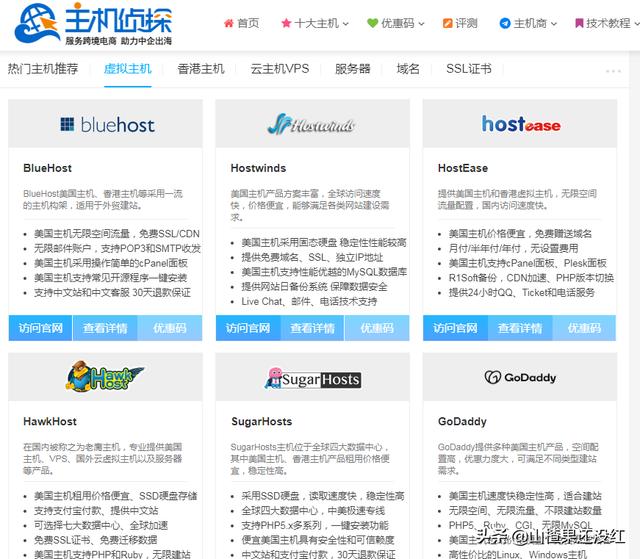Click 访问官网 under HostEase
This screenshot has height=559, width=640.
pyautogui.click(x=455, y=328)
